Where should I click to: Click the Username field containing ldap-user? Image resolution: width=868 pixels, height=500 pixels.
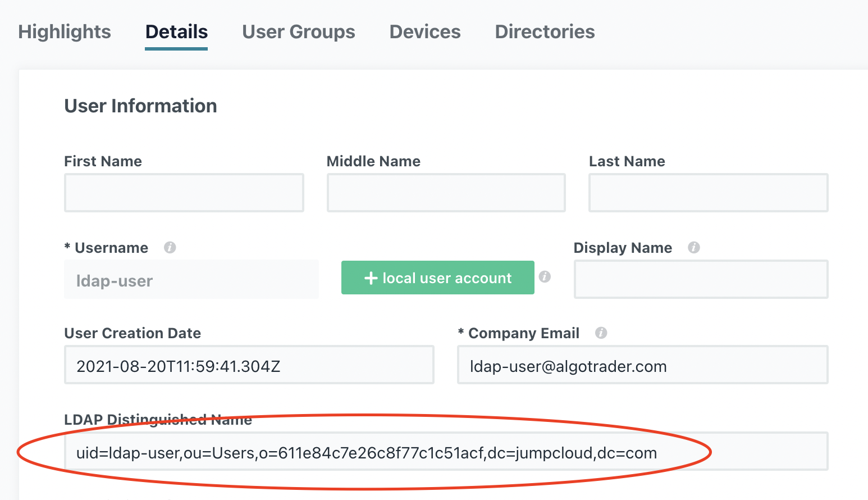(191, 279)
